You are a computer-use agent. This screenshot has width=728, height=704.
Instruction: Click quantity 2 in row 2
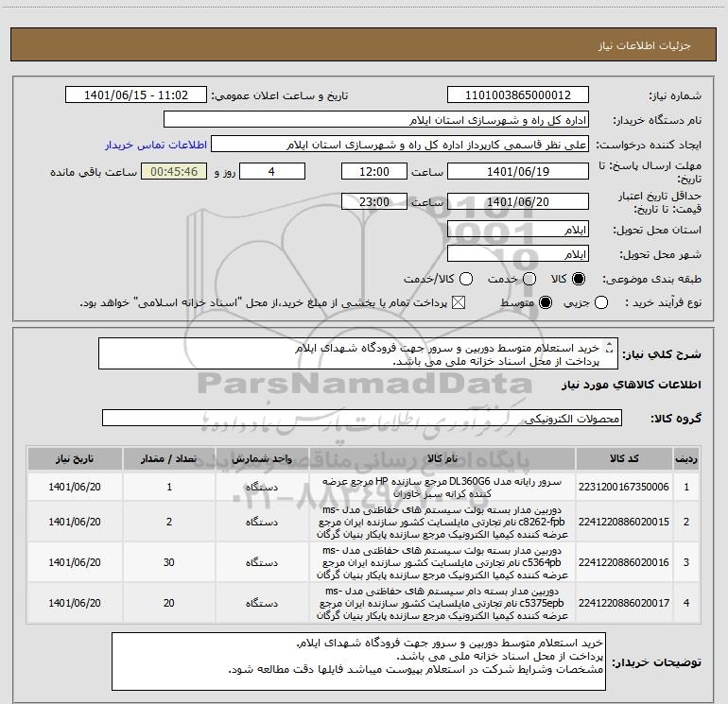pos(169,522)
